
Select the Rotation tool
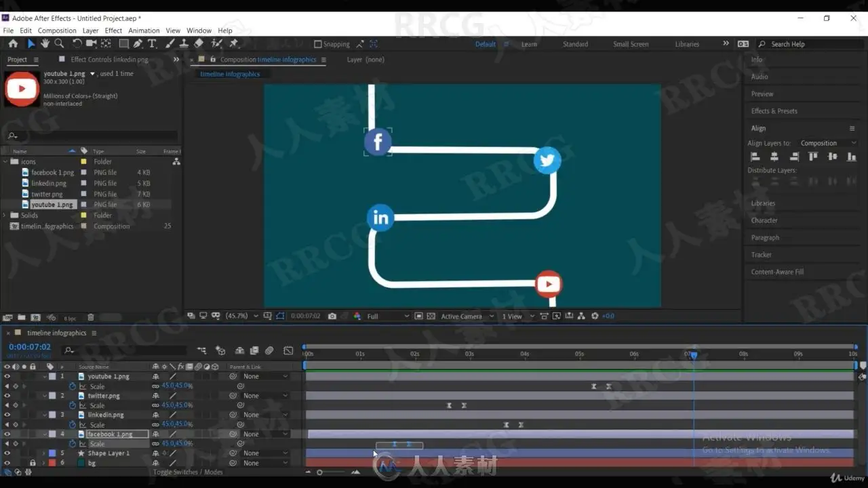(x=77, y=43)
